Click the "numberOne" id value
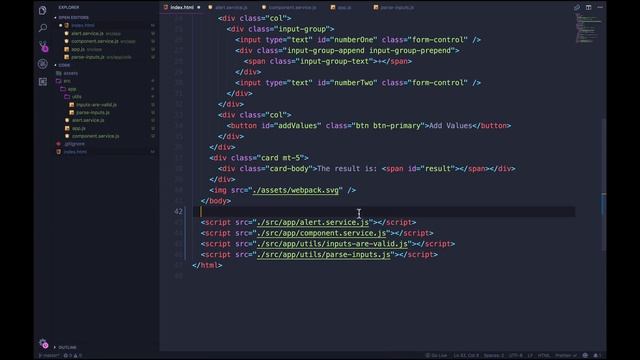The width and height of the screenshot is (640, 360). tap(353, 40)
